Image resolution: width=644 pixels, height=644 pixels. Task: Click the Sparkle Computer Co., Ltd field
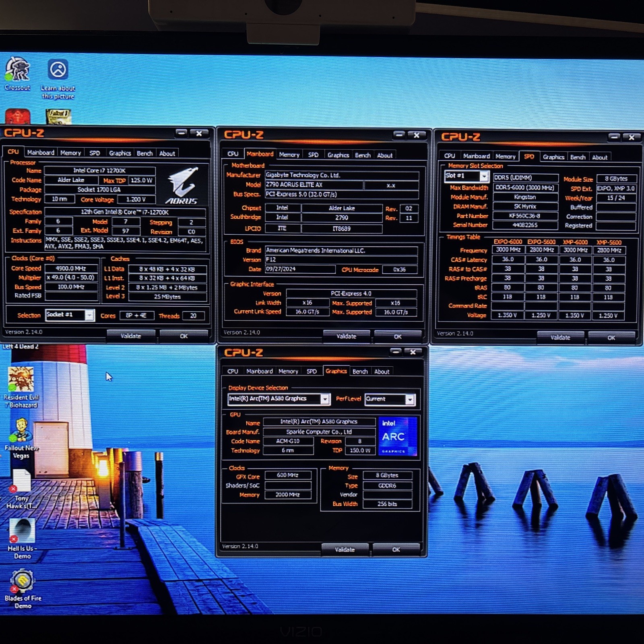pos(319,431)
